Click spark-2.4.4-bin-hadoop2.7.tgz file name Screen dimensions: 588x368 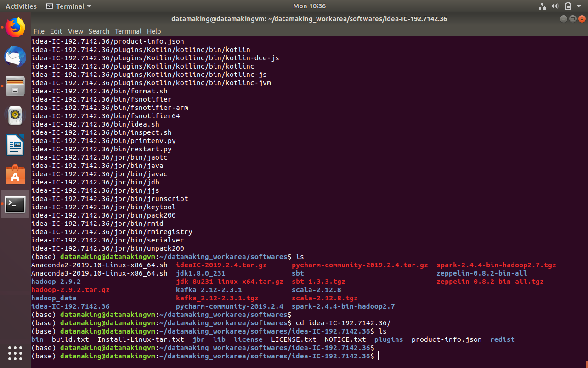click(x=496, y=265)
